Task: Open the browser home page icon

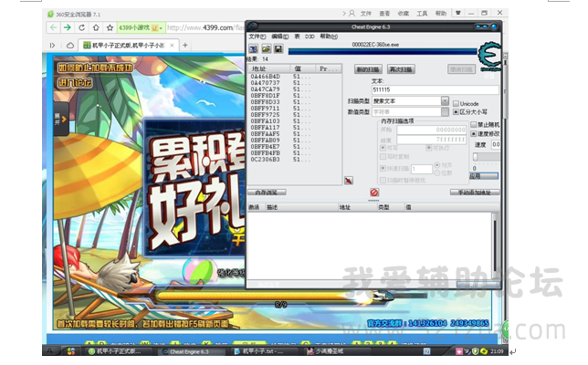Action: coord(96,27)
